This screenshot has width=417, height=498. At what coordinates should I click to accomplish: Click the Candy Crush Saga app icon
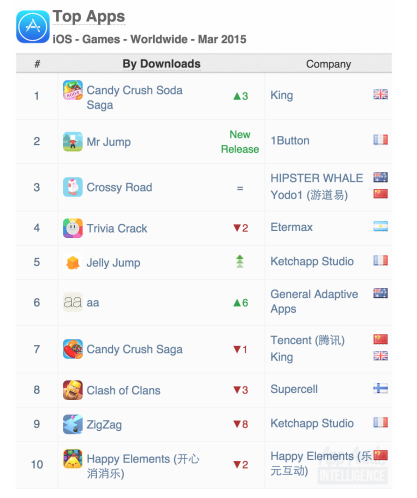(x=73, y=349)
